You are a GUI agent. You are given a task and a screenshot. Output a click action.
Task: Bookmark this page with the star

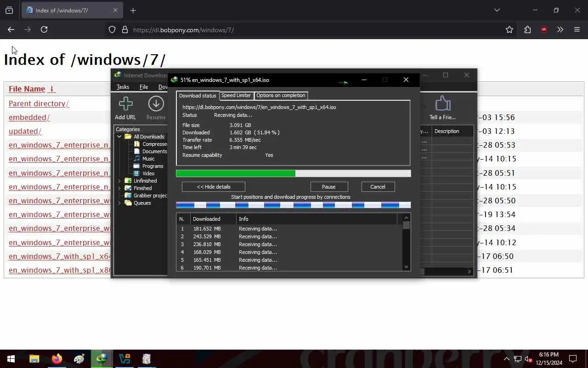pos(509,29)
